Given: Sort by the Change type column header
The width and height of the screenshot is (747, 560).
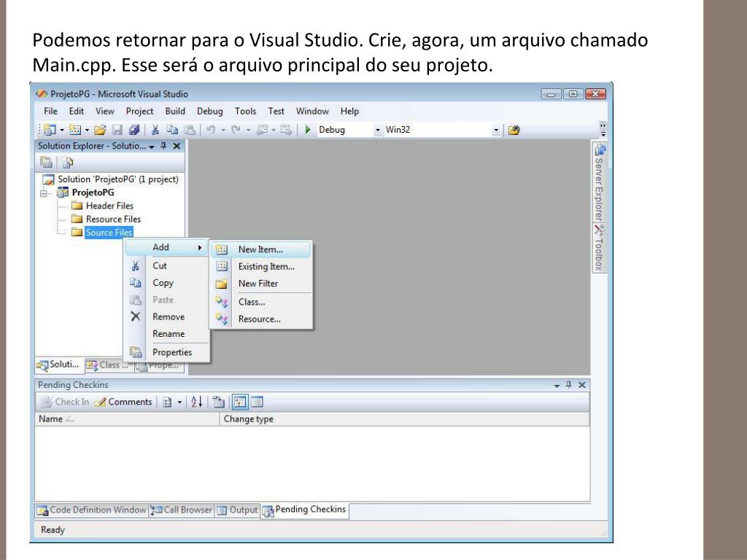Looking at the screenshot, I should tap(404, 419).
